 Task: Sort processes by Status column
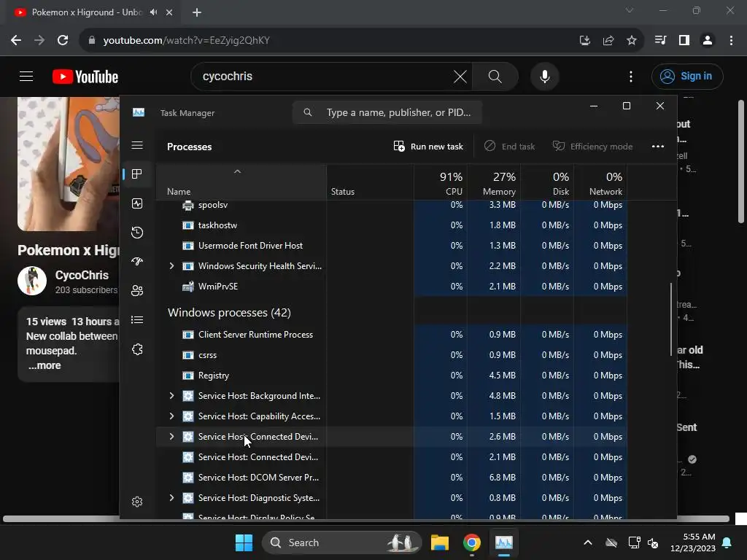(370, 182)
